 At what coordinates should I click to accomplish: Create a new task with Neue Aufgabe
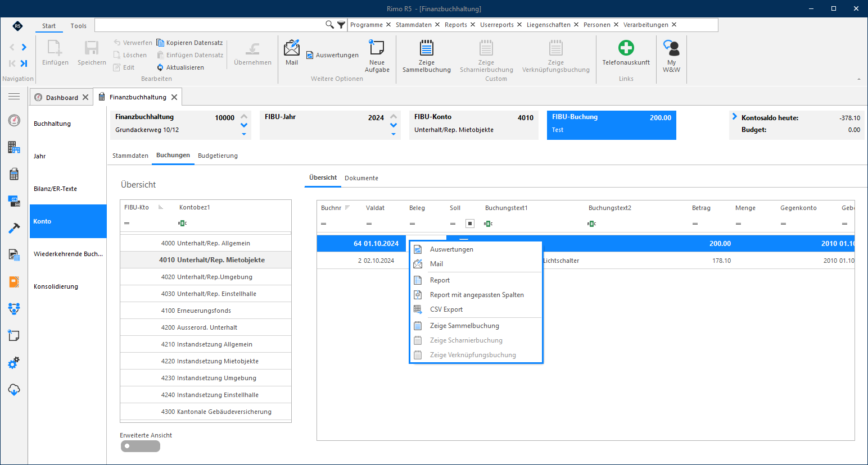377,56
